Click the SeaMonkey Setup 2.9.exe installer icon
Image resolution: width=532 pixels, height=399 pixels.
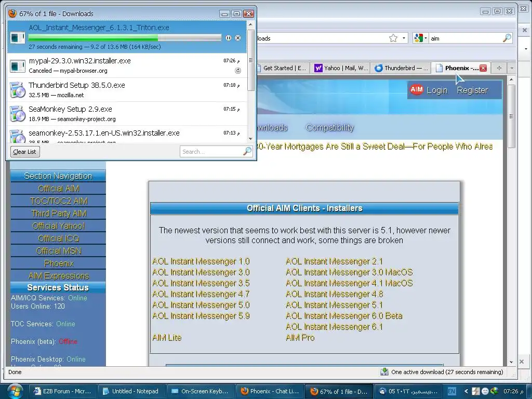tap(17, 114)
